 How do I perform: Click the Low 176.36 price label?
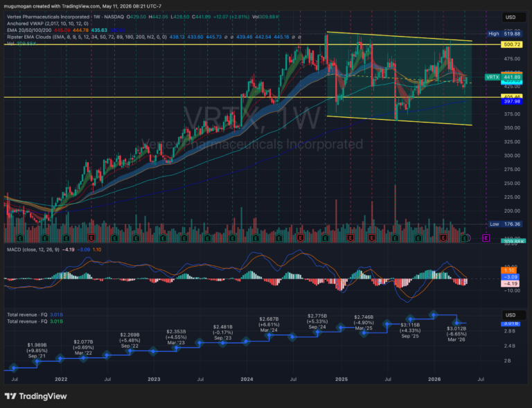tap(505, 224)
